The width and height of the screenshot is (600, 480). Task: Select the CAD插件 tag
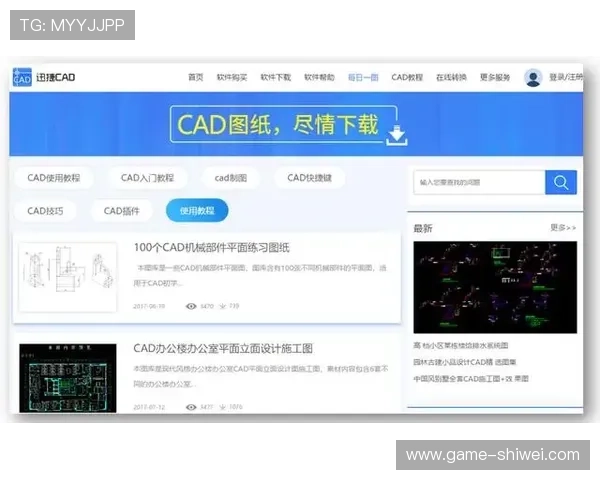[122, 211]
